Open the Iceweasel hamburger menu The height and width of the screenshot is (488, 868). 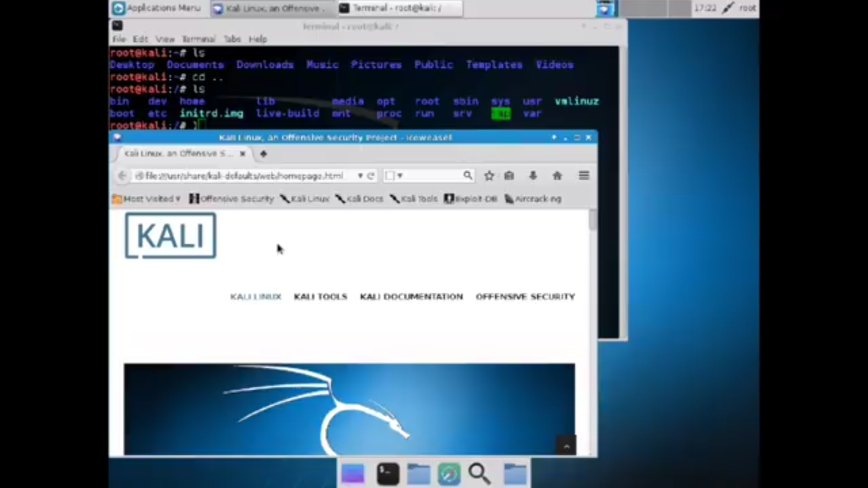click(583, 176)
